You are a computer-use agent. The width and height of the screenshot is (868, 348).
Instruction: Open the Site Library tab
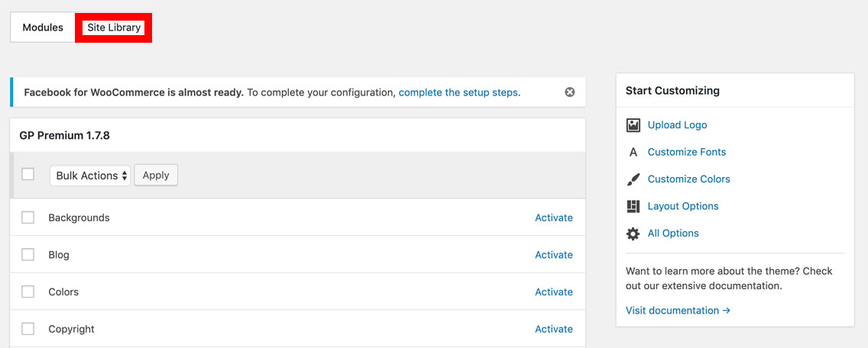[x=114, y=27]
